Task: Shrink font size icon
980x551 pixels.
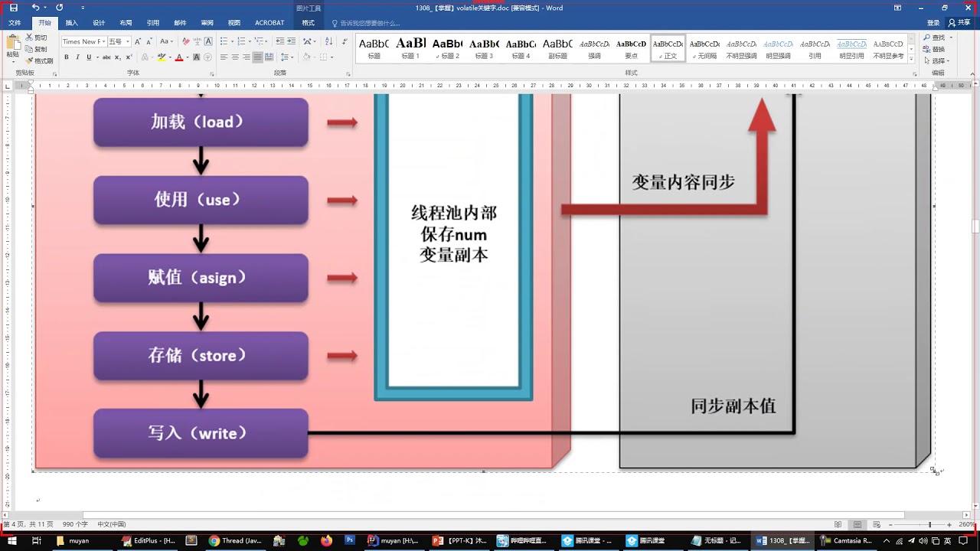Action: pos(149,41)
